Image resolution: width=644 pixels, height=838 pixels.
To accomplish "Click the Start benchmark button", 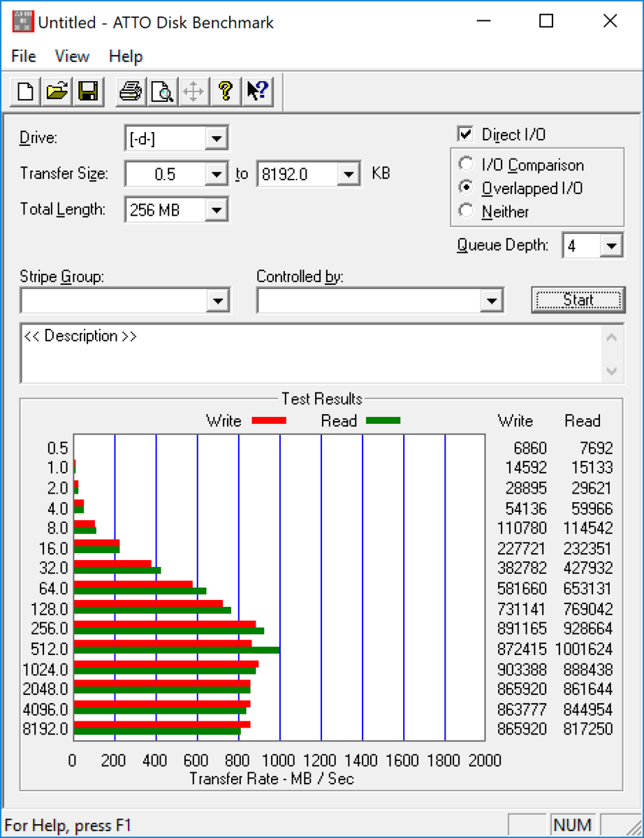I will [x=578, y=300].
